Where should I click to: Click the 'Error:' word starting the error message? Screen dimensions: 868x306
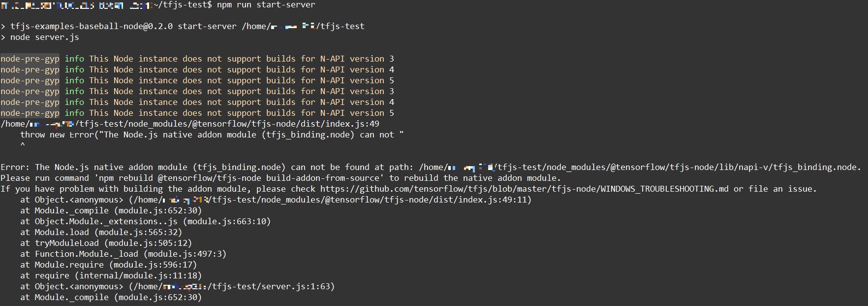[15, 167]
